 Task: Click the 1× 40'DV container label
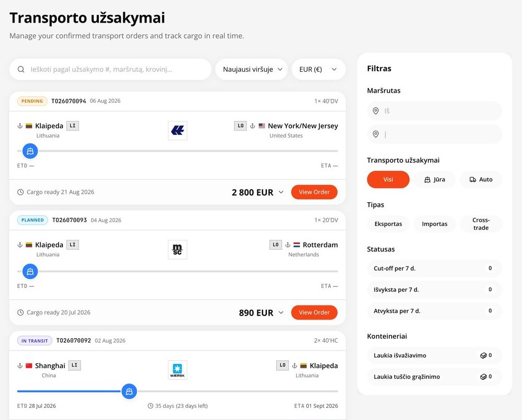coord(326,101)
